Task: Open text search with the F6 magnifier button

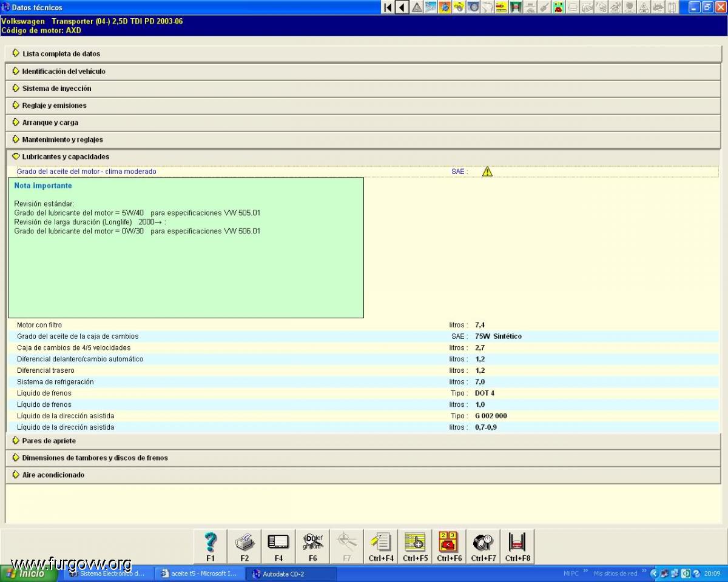Action: pos(312,546)
